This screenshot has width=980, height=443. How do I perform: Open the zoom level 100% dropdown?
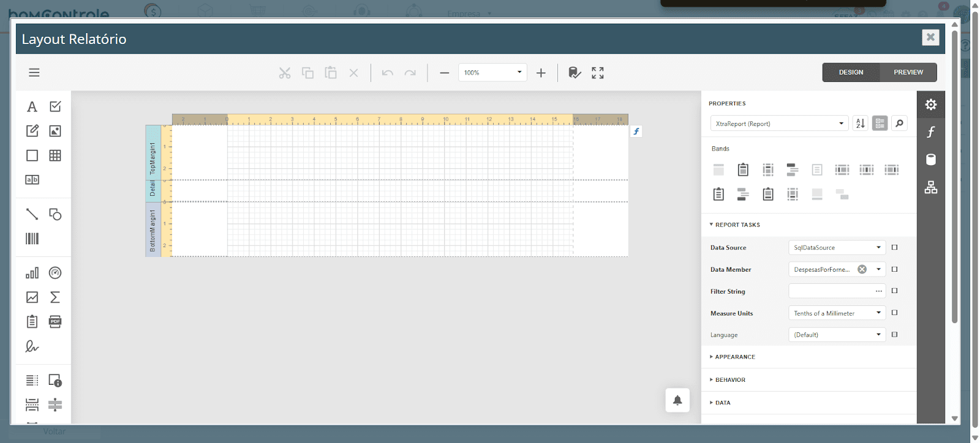coord(492,73)
